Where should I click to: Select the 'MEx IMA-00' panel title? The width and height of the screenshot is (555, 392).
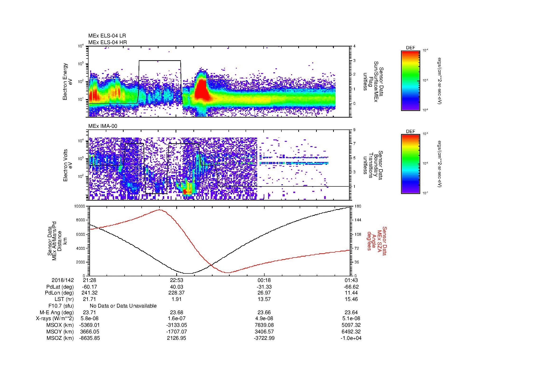click(x=103, y=126)
